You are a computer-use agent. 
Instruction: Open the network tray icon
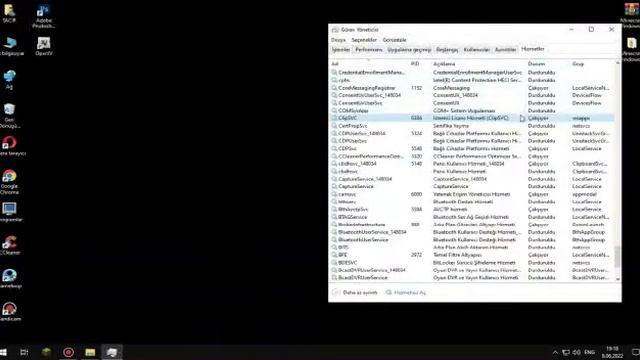point(566,352)
